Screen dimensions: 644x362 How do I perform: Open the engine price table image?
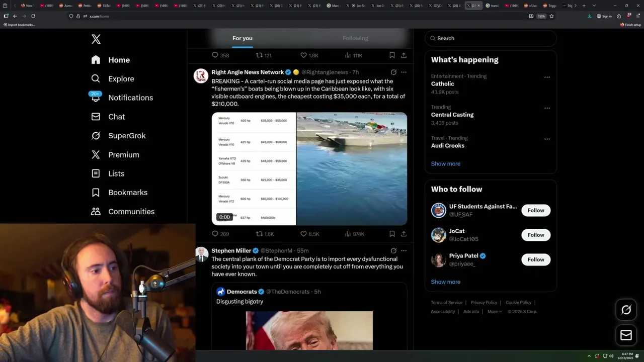(x=254, y=169)
